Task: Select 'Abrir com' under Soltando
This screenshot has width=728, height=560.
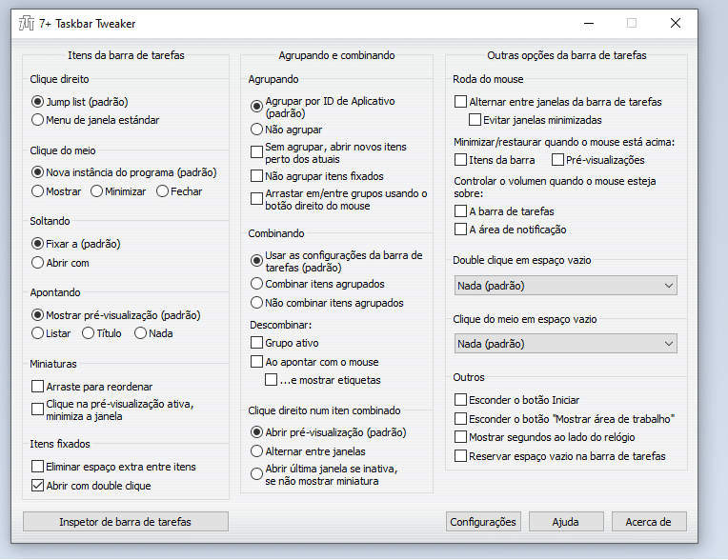Action: (38, 262)
